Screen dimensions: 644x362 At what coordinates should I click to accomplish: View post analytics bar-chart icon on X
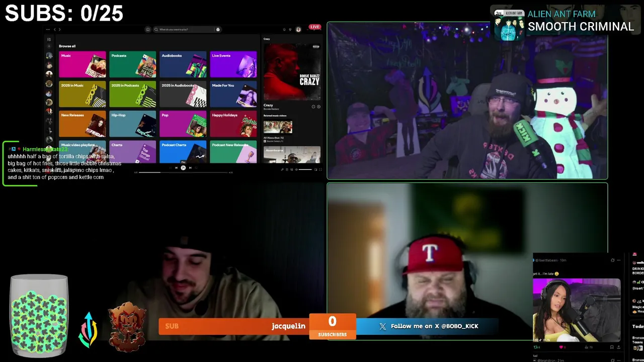click(x=587, y=347)
